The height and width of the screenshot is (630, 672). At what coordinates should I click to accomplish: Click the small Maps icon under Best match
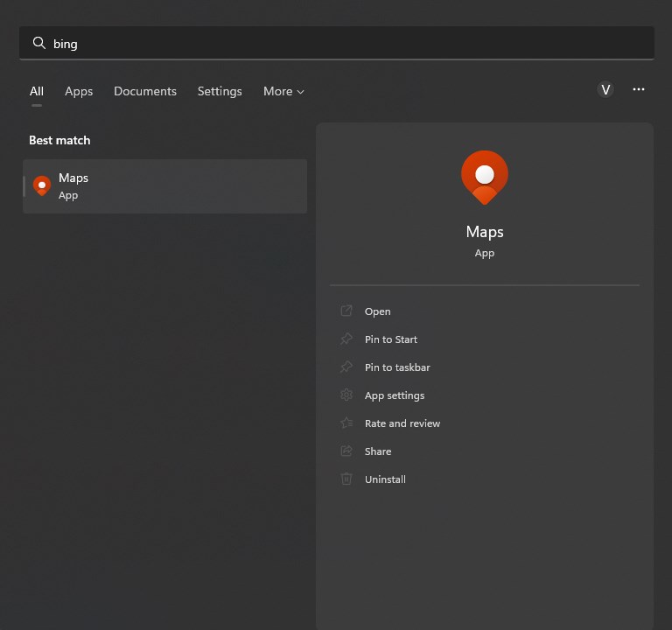coord(41,185)
